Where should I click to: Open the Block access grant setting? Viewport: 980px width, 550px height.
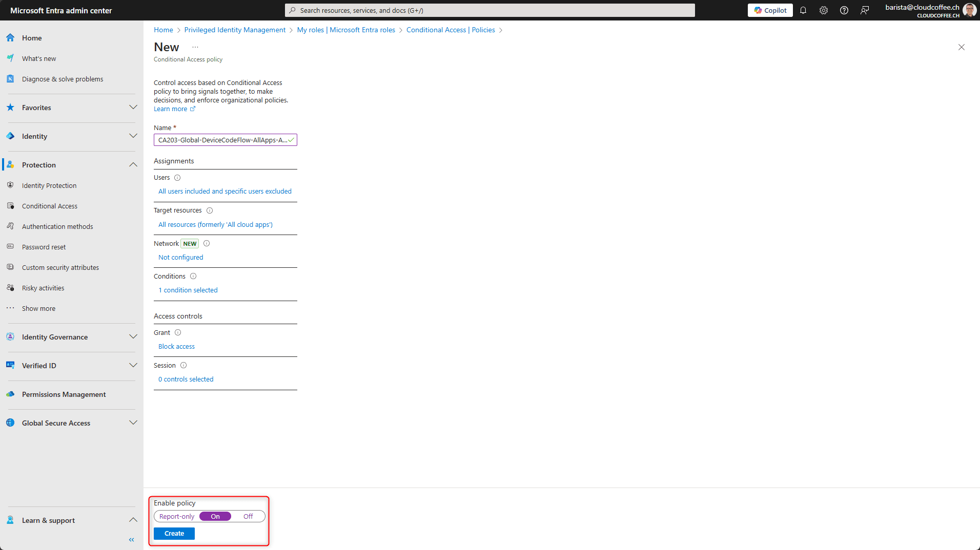tap(176, 346)
